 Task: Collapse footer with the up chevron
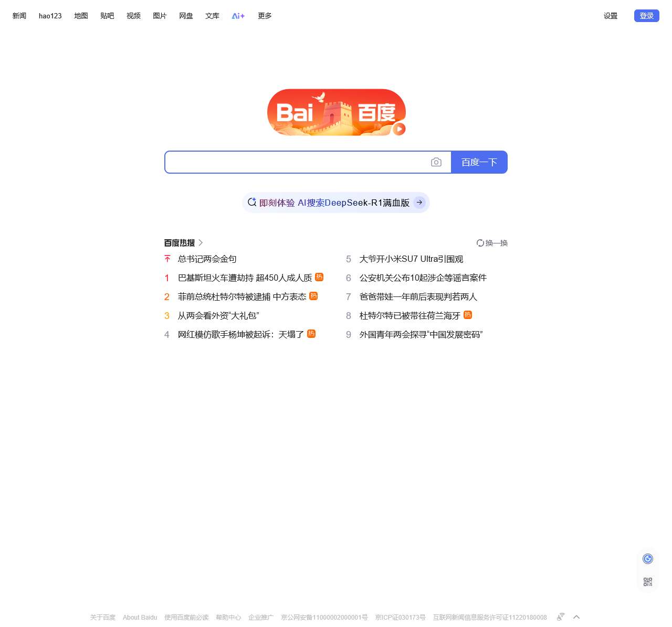pyautogui.click(x=576, y=617)
